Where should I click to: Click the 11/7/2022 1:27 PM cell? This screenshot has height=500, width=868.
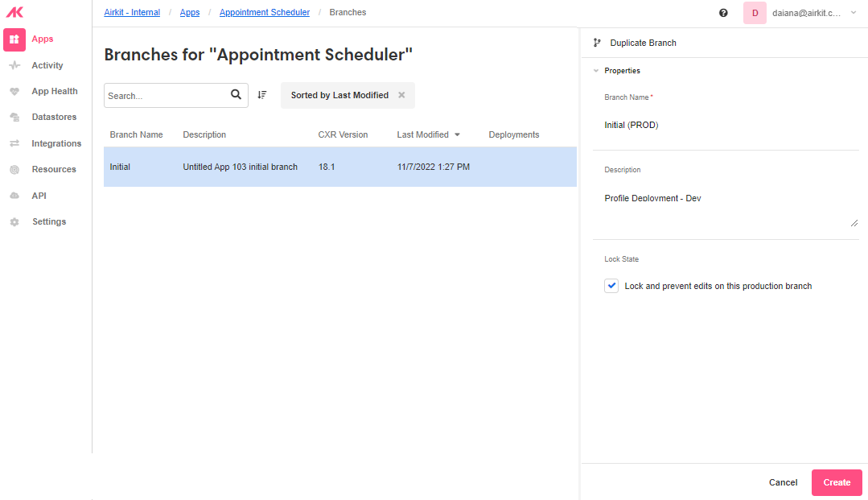coord(434,167)
